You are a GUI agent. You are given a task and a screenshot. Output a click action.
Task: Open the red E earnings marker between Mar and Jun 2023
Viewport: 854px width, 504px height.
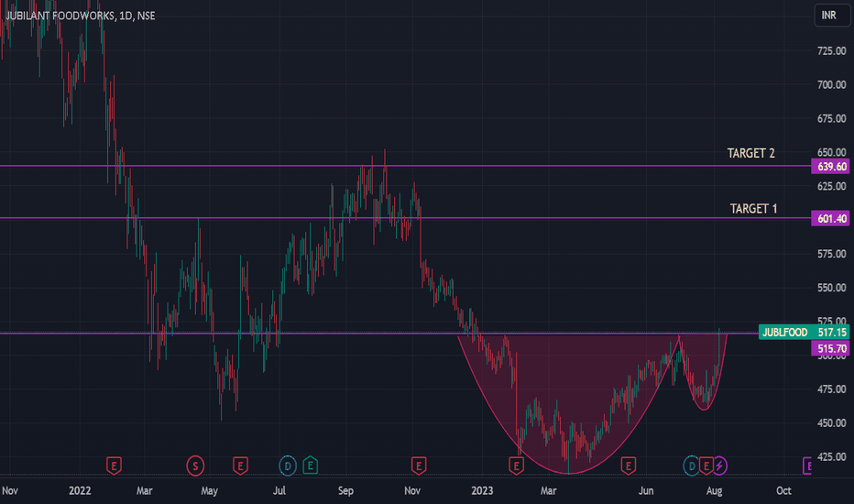[628, 466]
